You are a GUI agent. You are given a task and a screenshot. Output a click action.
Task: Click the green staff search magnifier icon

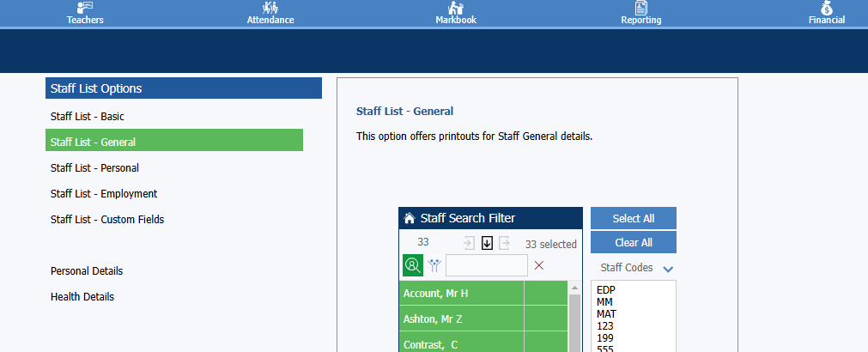412,265
